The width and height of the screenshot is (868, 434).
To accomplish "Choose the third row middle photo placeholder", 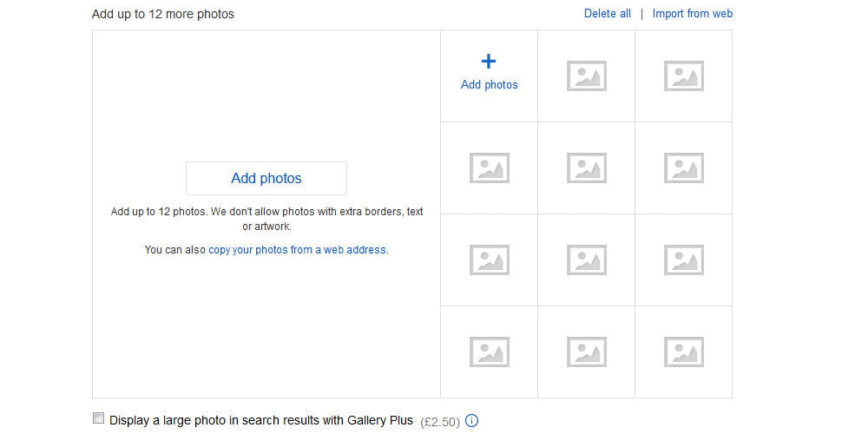I will tap(586, 260).
